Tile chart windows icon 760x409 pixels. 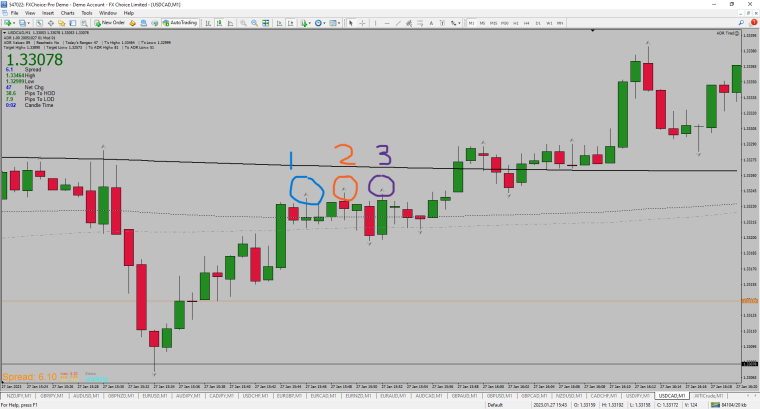[266, 23]
